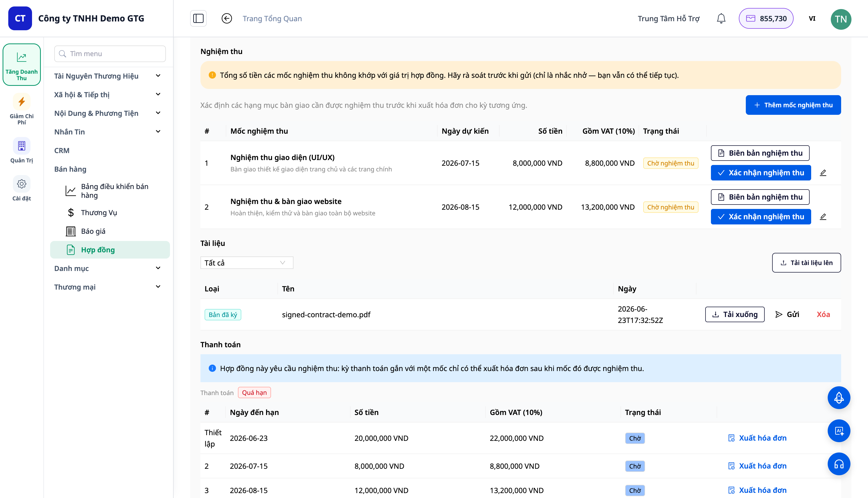The width and height of the screenshot is (868, 498).
Task: Click Trang Tổng Quan breadcrumb link
Action: click(x=272, y=18)
